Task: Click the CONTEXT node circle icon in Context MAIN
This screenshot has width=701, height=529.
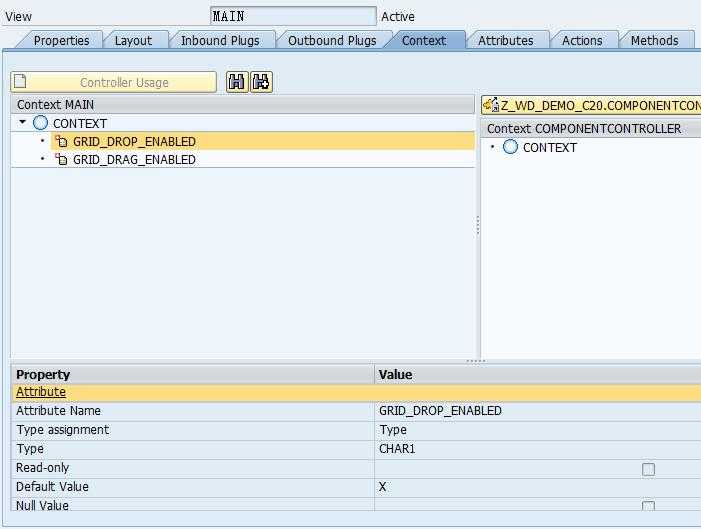Action: [40, 123]
